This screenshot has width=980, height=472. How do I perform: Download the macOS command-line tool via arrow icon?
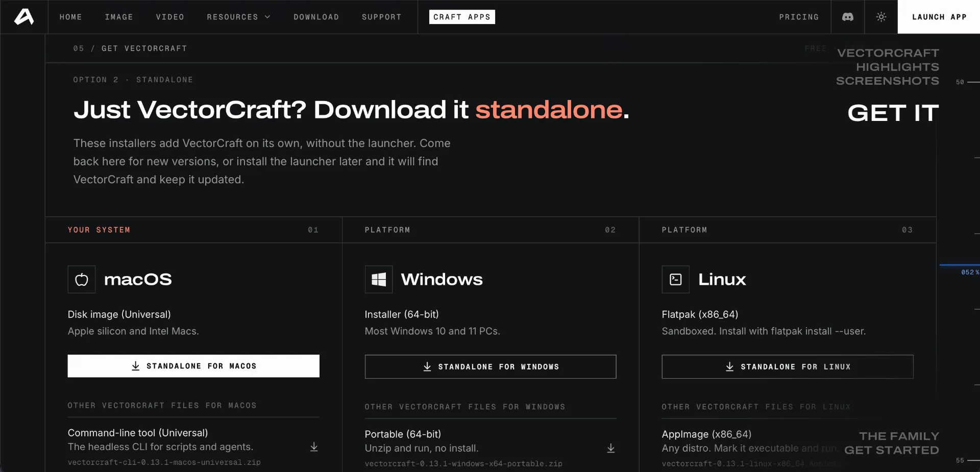click(x=314, y=447)
